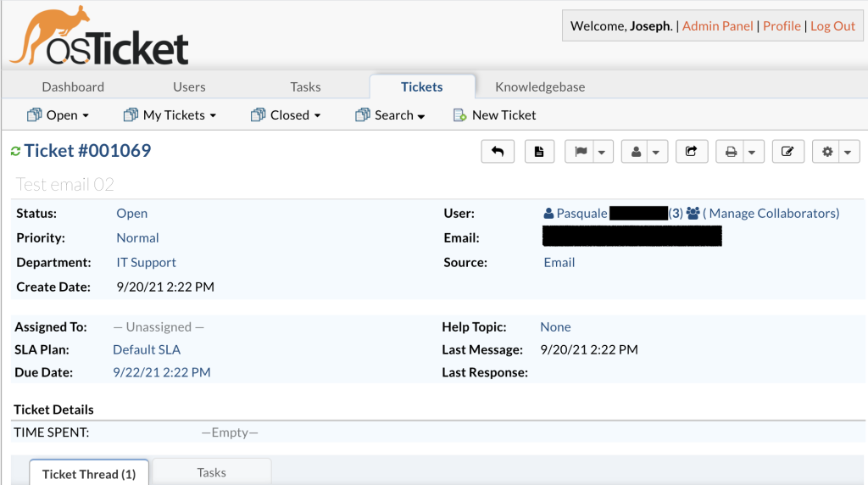Open the Admin Panel link
This screenshot has width=868, height=485.
[717, 26]
